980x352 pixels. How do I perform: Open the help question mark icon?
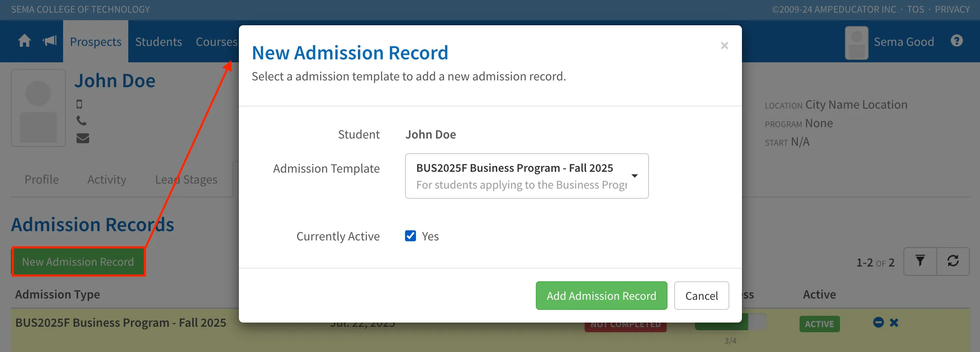pyautogui.click(x=956, y=41)
